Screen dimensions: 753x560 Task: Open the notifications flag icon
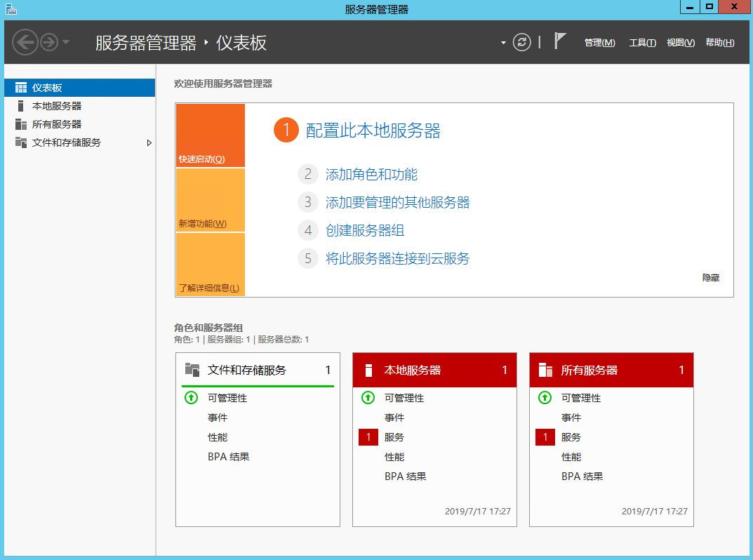[x=559, y=41]
